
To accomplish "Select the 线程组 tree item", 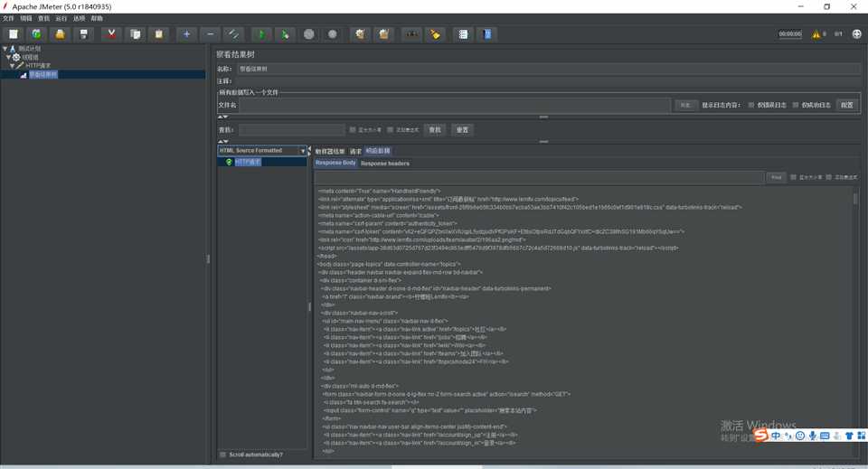I will coord(30,57).
